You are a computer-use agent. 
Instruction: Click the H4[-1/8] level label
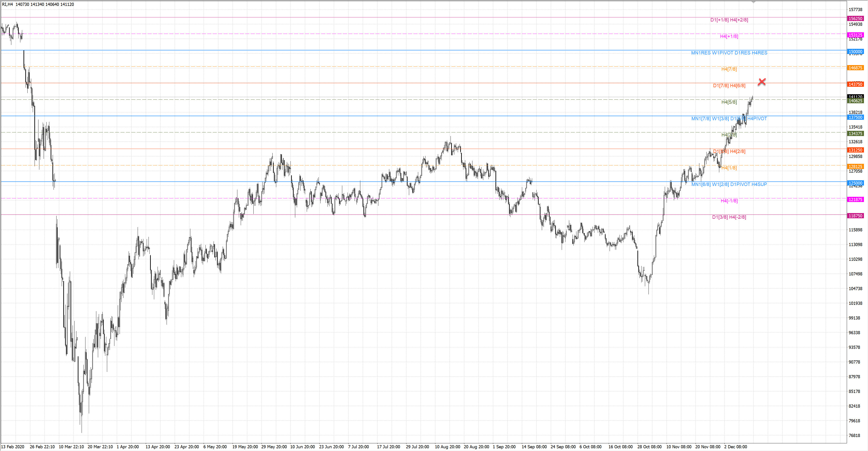(x=729, y=201)
